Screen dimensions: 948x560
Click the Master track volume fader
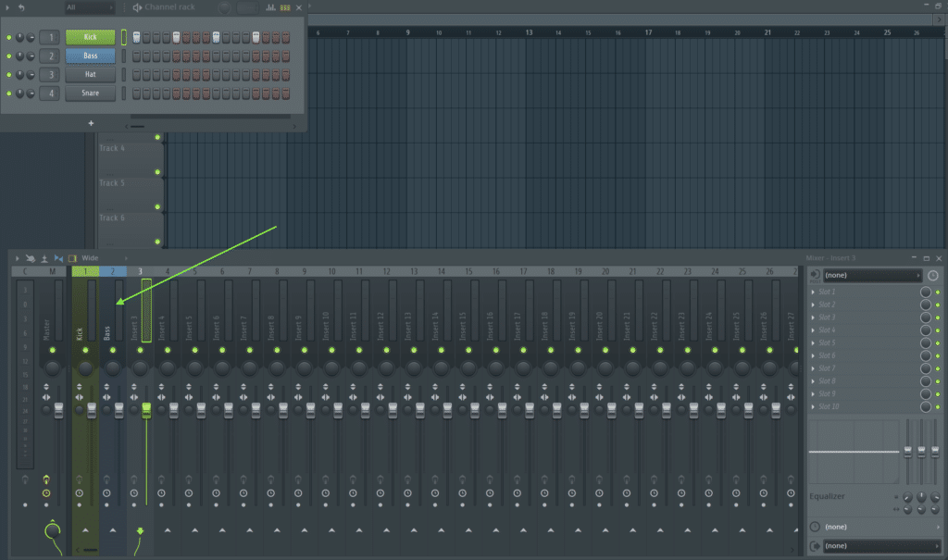58,410
